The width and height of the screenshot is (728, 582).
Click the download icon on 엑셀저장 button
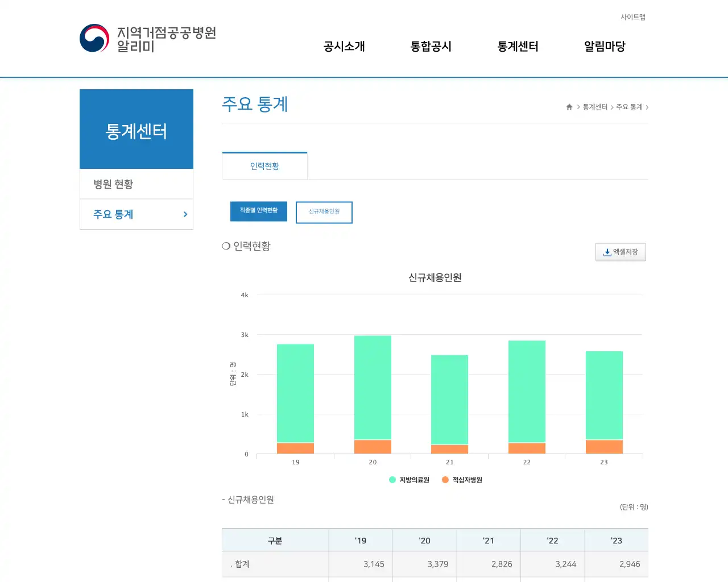(607, 252)
